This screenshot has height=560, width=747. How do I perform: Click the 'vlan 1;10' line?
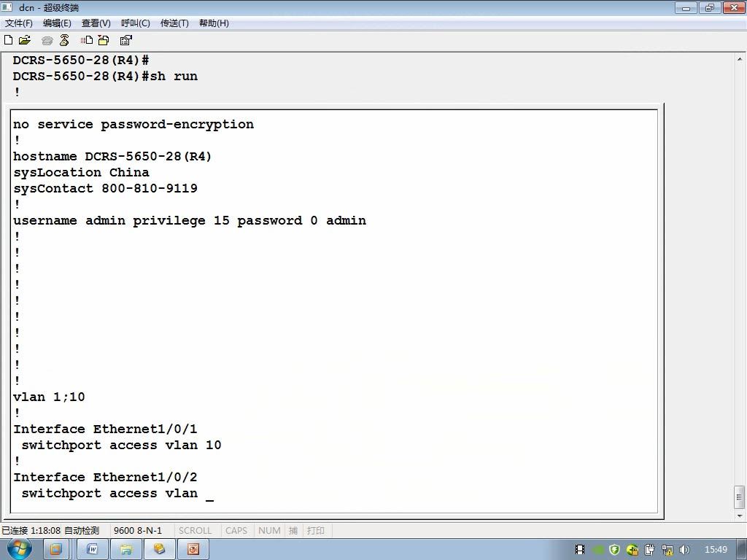(49, 397)
